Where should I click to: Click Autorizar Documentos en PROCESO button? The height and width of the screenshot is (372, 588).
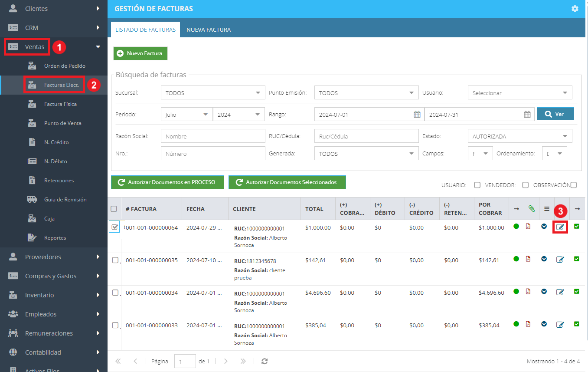[168, 182]
